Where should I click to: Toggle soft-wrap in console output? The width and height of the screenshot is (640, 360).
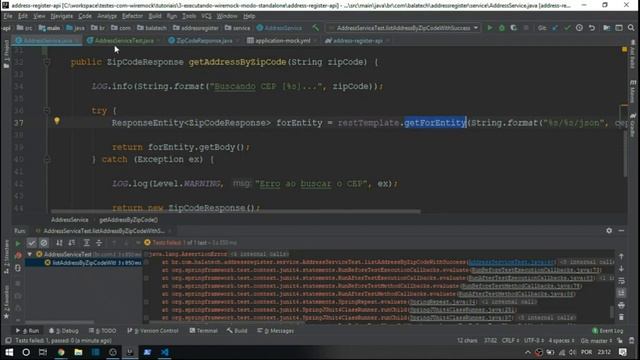621,281
